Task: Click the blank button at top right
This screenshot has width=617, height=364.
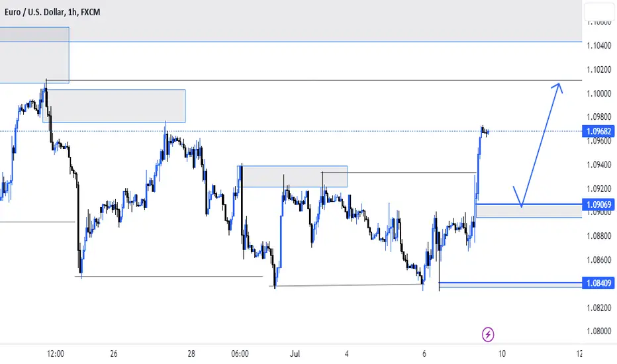Action: pos(599,12)
